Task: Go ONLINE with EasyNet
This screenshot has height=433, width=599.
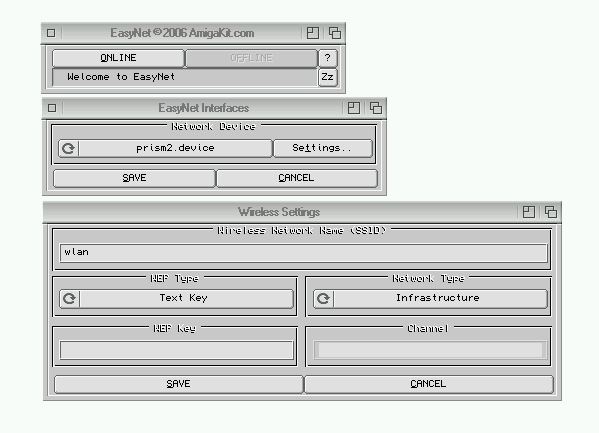Action: click(118, 58)
